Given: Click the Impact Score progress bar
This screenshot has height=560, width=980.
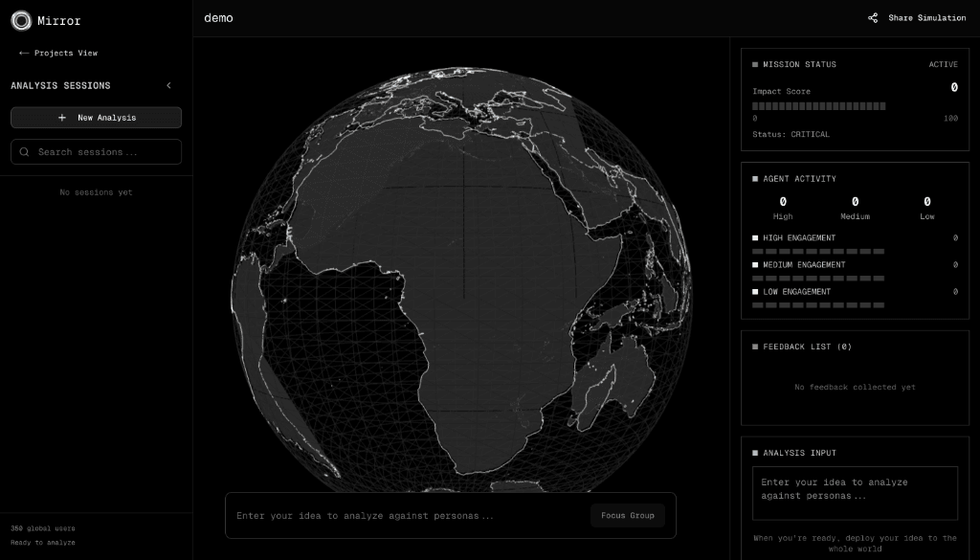Looking at the screenshot, I should click(818, 105).
